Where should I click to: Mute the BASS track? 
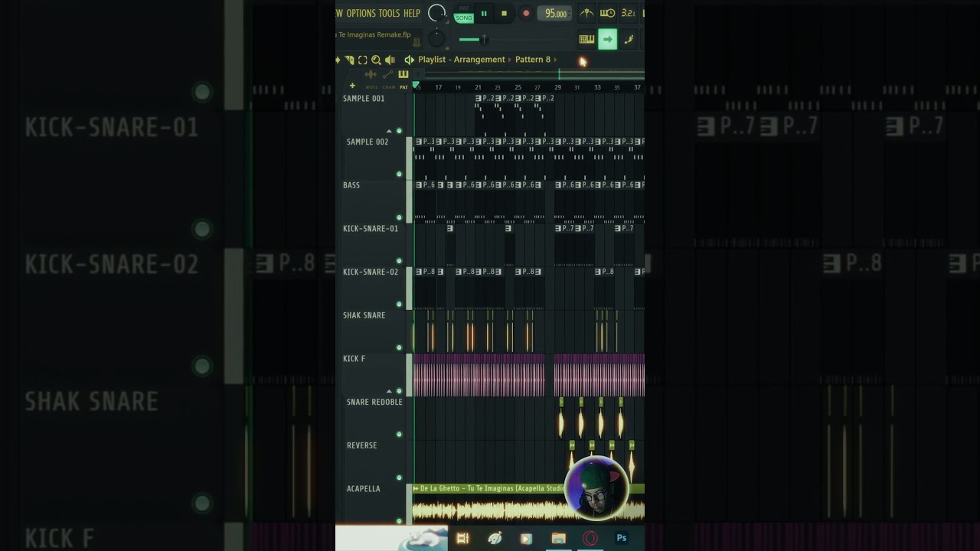[x=399, y=218]
